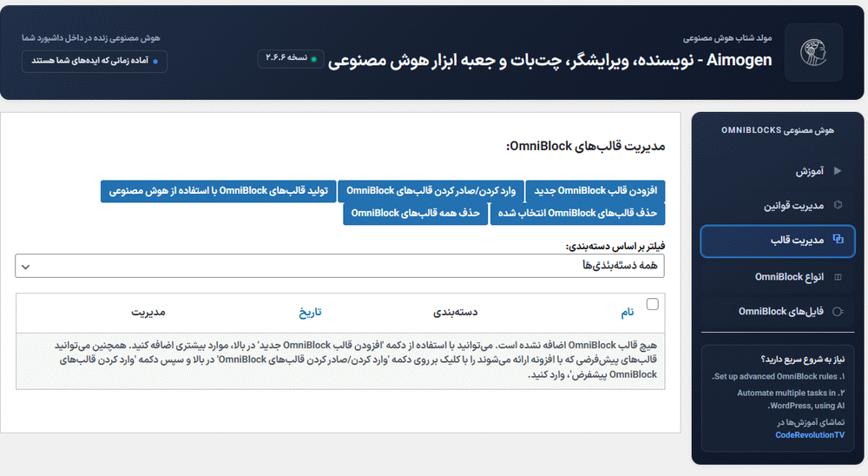Click تولید قالب‌های OmniBlock با استفاده از هوش مصنوعی
This screenshot has width=868, height=476.
pyautogui.click(x=218, y=191)
